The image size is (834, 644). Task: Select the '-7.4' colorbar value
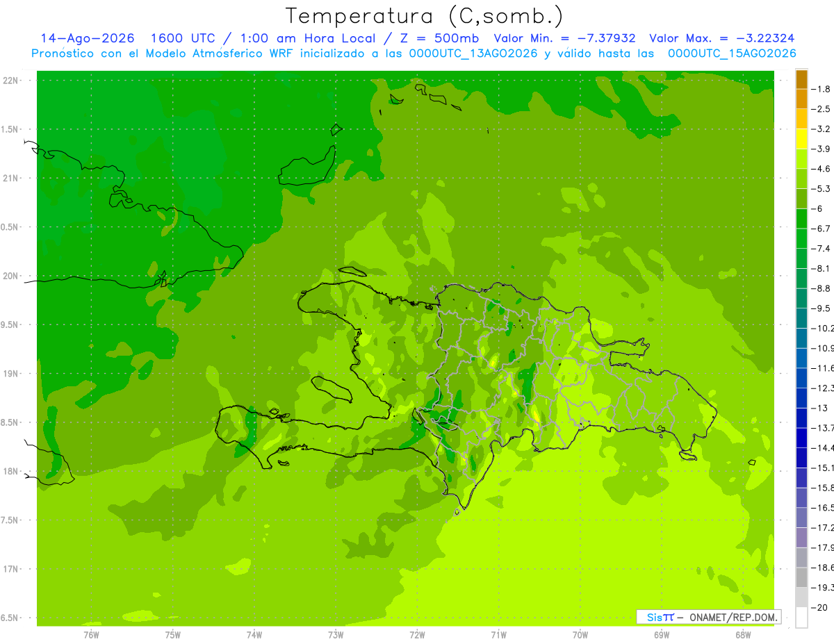click(x=821, y=248)
